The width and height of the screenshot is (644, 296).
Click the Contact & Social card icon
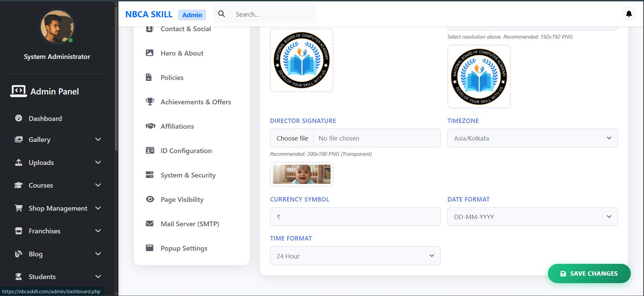pos(150,29)
